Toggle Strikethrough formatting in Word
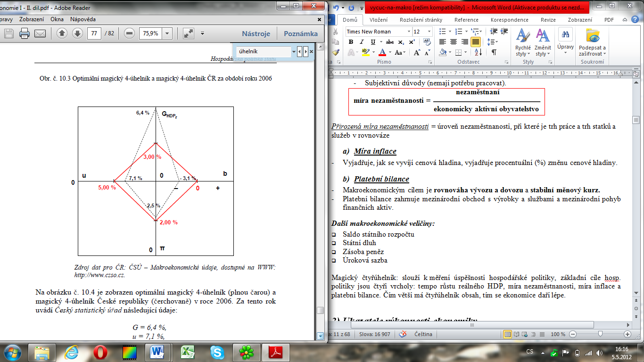644x362 pixels. coord(390,42)
